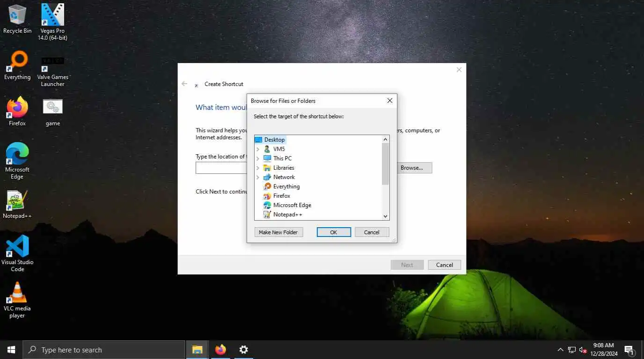Select the Notepad++ desktop shortcut icon

(x=17, y=204)
